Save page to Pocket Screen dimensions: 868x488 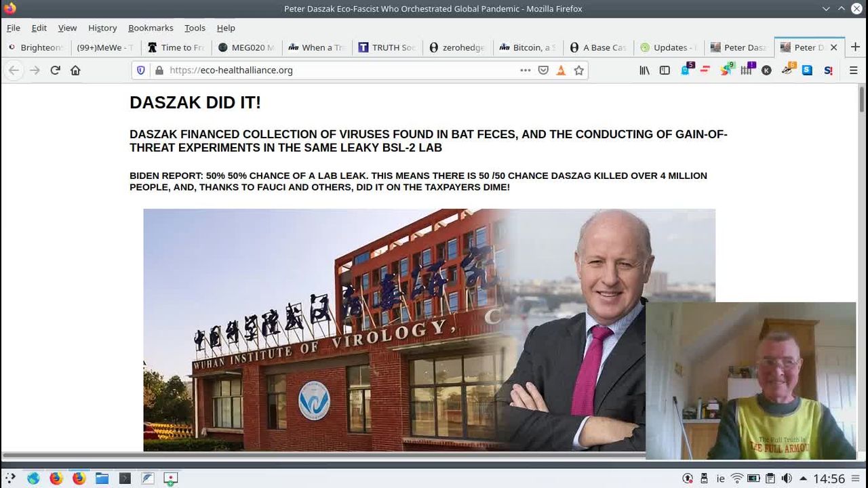(x=543, y=70)
